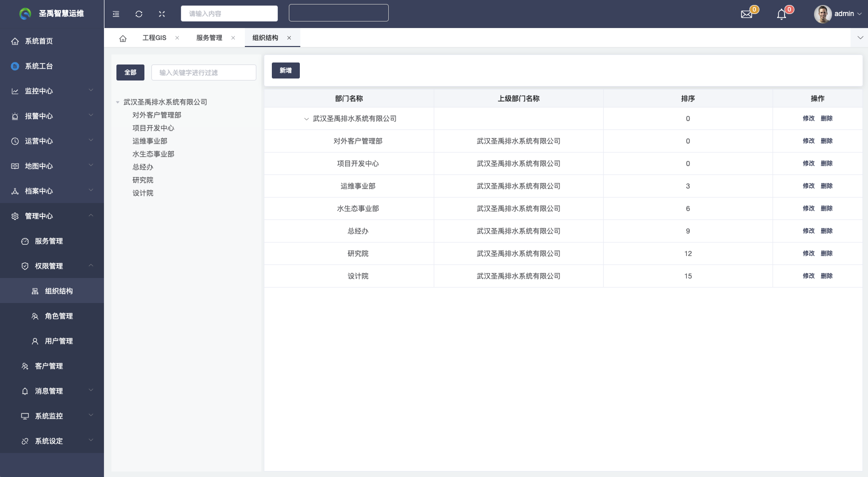Open the notification bell icon
868x477 pixels.
pyautogui.click(x=782, y=14)
